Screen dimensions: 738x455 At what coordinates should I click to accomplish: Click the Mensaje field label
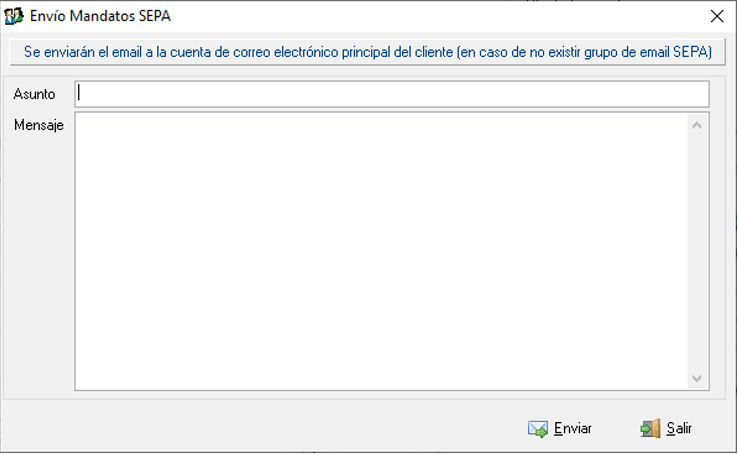tap(39, 125)
